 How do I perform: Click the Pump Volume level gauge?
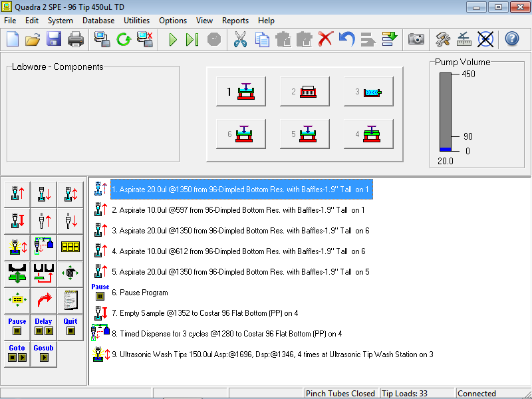[446, 112]
